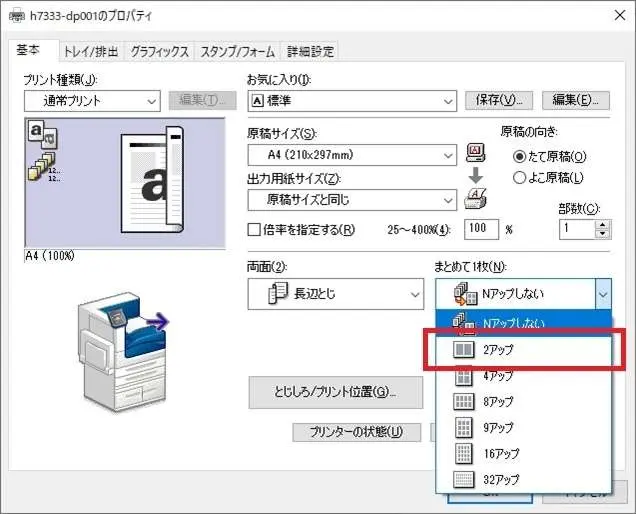This screenshot has height=514, width=636.
Task: Open the グラフィックス tab
Action: 159,52
